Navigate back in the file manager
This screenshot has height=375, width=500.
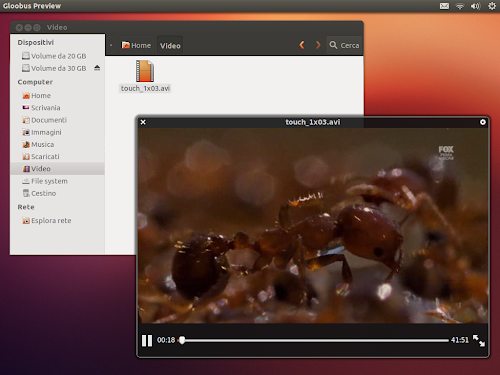(302, 45)
